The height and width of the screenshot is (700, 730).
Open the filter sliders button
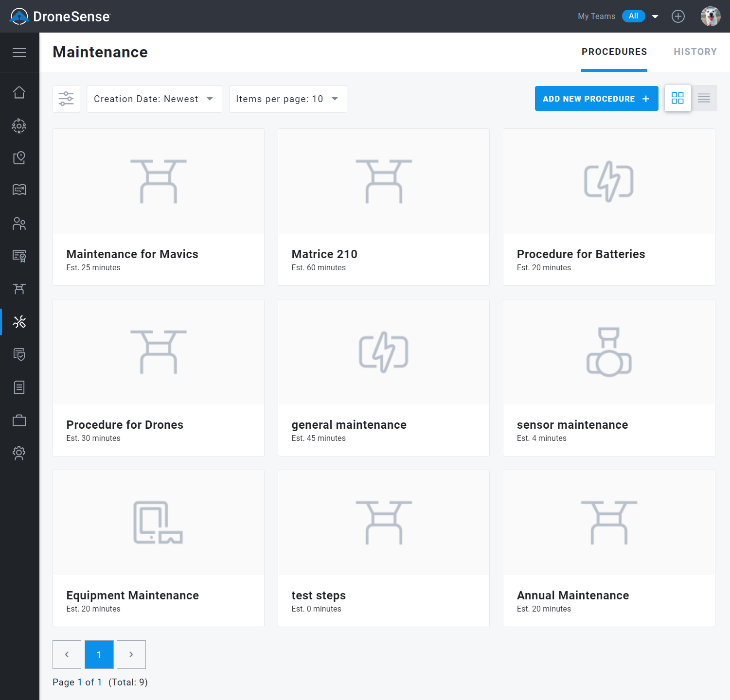click(66, 99)
